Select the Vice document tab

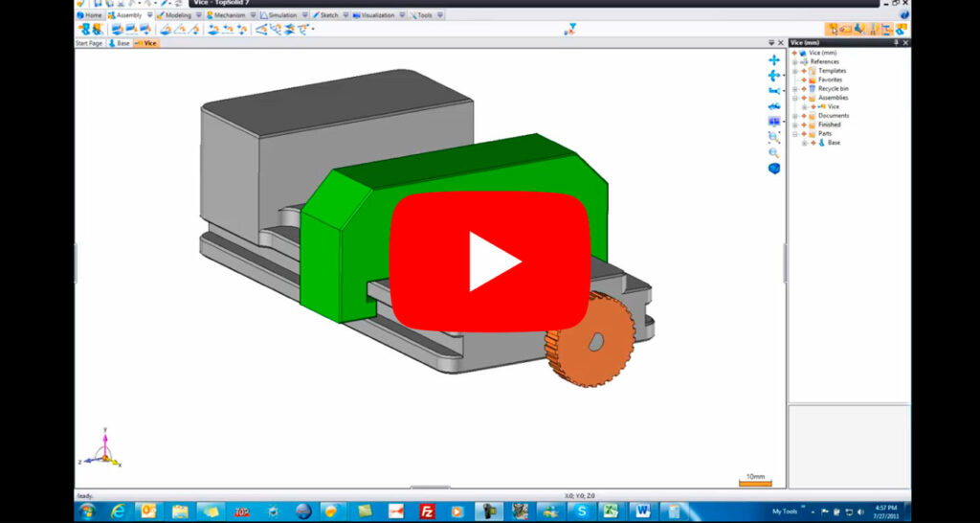pyautogui.click(x=146, y=43)
